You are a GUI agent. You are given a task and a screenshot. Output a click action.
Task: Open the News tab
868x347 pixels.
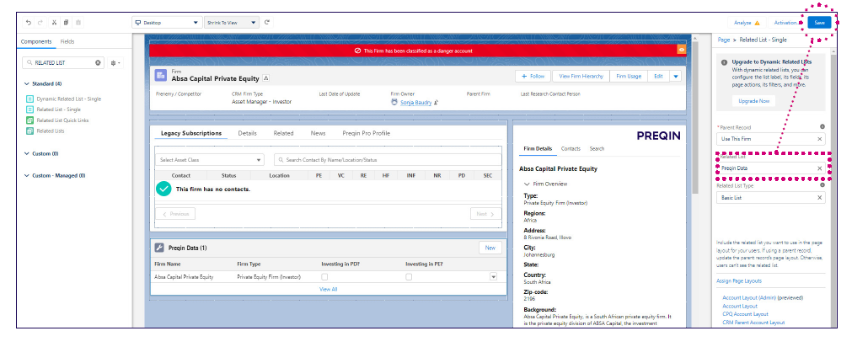click(x=318, y=133)
